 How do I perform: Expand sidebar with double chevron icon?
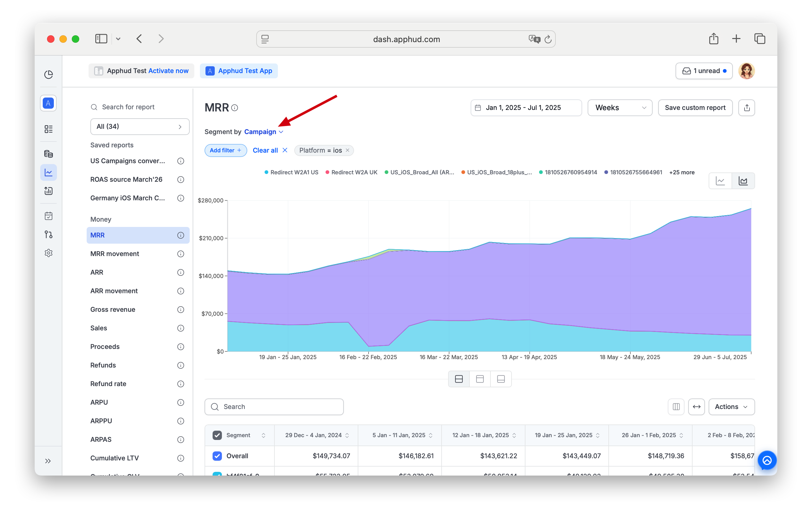(x=48, y=461)
